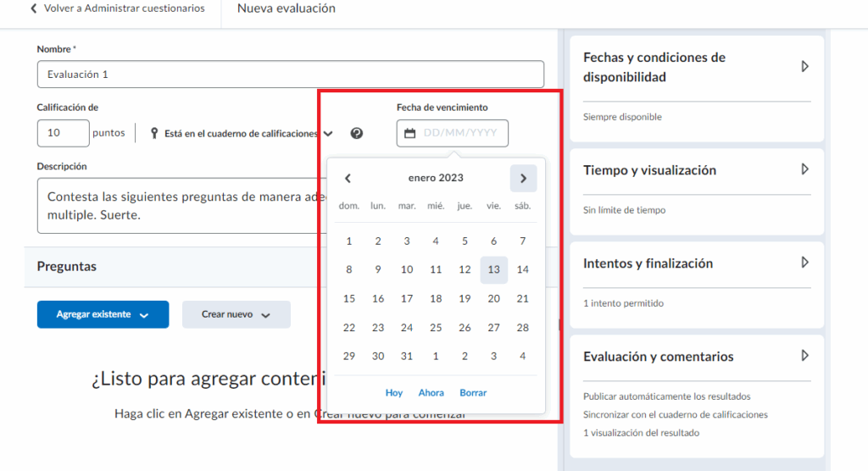
Task: Expand Intentos y finalización section
Action: (804, 263)
